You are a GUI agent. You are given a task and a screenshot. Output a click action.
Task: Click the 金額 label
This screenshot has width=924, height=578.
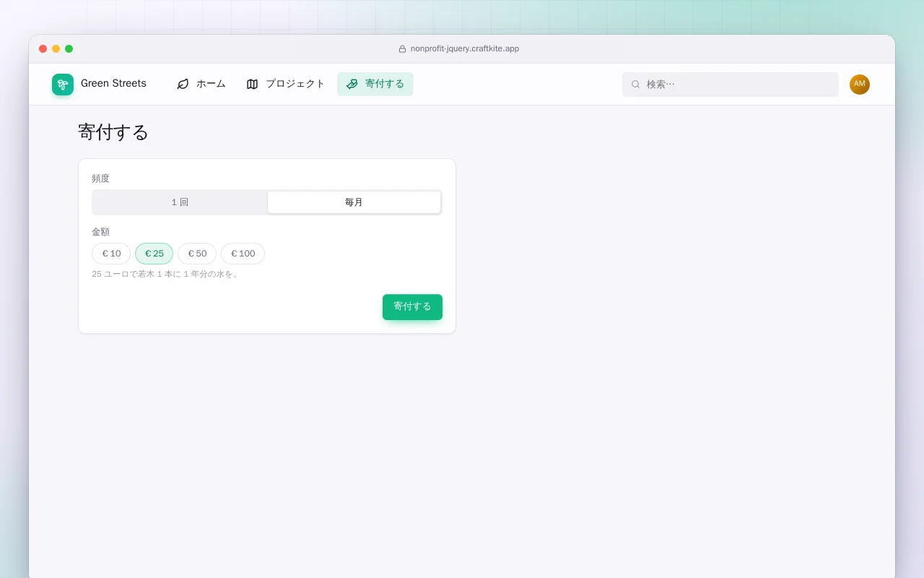[x=100, y=232]
